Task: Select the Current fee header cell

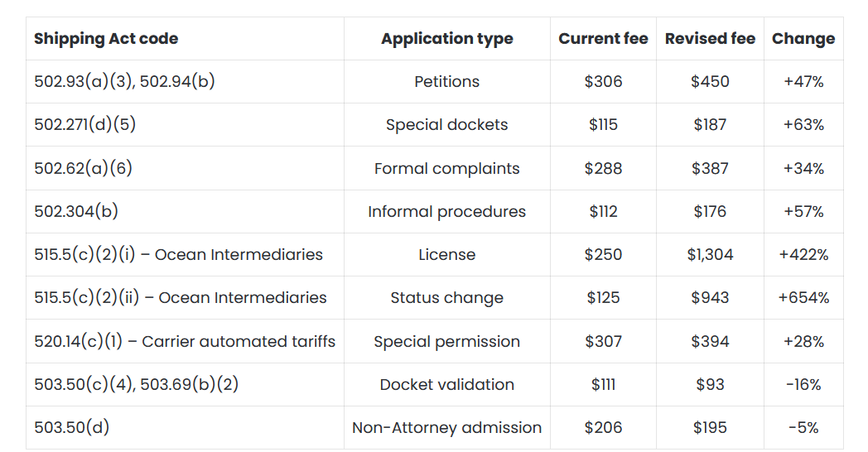Action: click(603, 39)
